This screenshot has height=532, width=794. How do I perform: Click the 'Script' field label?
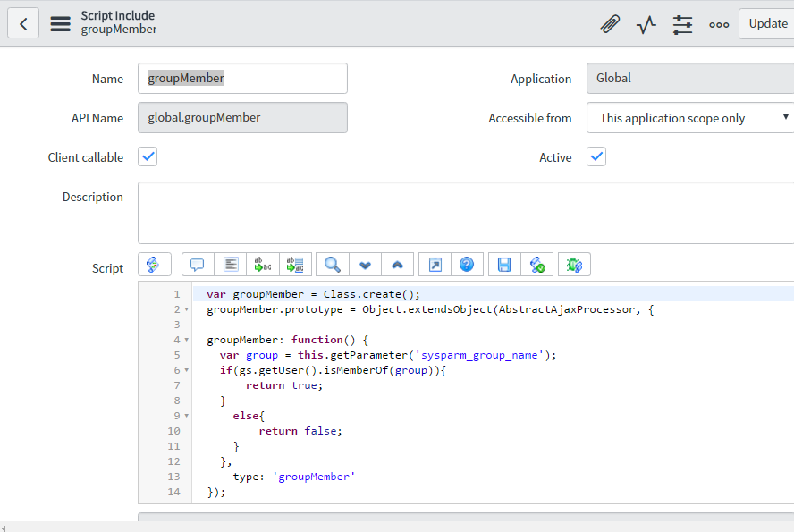108,268
